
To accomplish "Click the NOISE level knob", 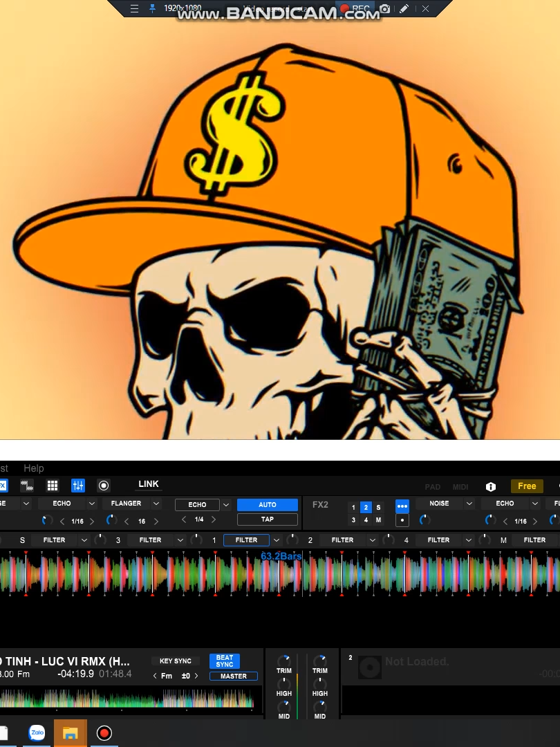I will 424,520.
